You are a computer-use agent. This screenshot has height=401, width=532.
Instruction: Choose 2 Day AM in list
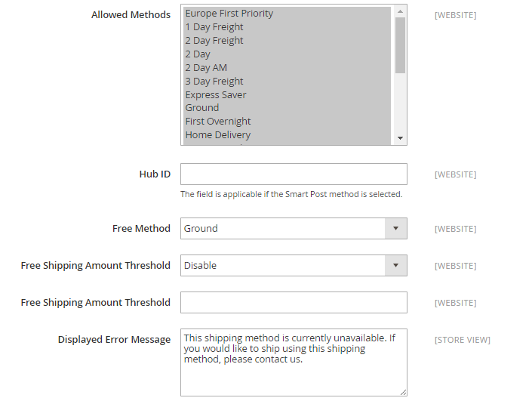click(x=287, y=68)
